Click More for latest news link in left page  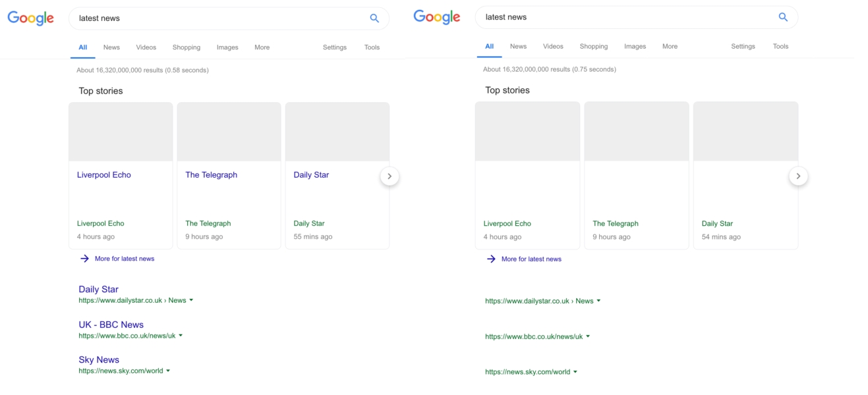[125, 259]
